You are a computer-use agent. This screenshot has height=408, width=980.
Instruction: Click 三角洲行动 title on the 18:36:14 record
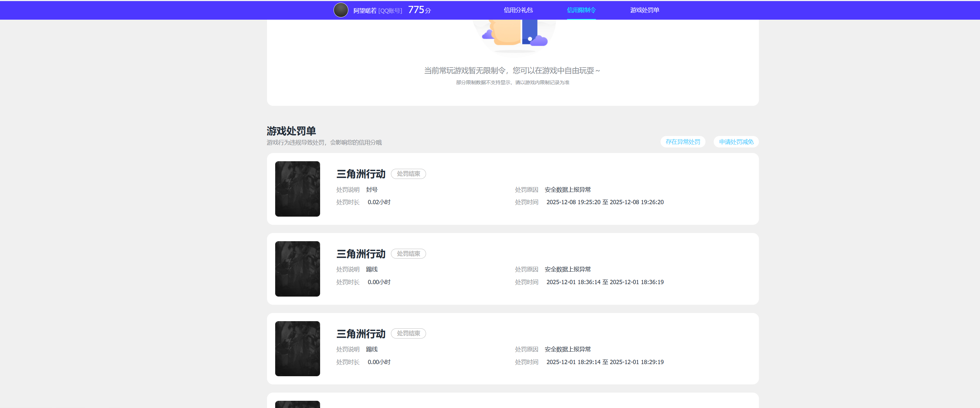[361, 254]
